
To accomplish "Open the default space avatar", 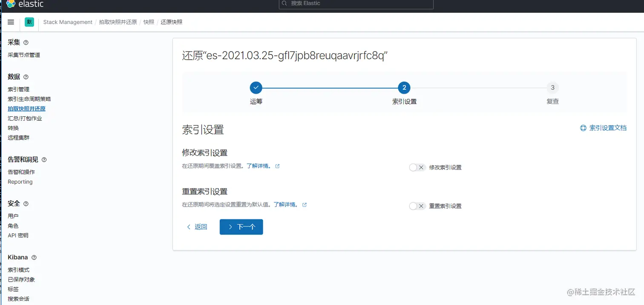I will (x=29, y=22).
